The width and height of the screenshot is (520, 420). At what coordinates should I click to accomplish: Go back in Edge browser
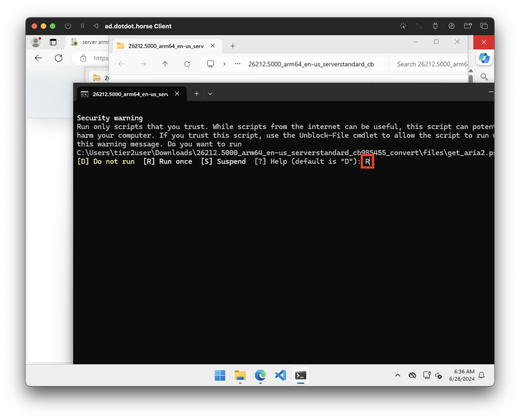coord(38,58)
